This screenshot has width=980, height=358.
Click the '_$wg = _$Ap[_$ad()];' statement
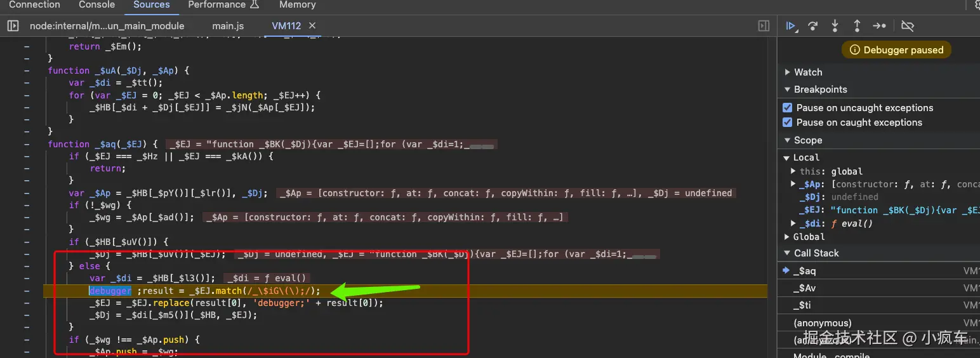pyautogui.click(x=142, y=217)
